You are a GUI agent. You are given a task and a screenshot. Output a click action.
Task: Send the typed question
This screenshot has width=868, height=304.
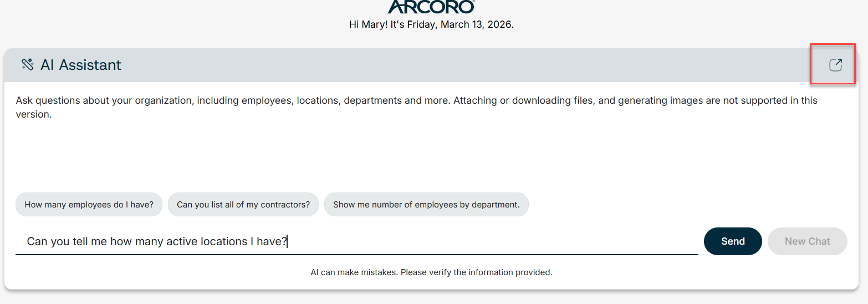733,241
